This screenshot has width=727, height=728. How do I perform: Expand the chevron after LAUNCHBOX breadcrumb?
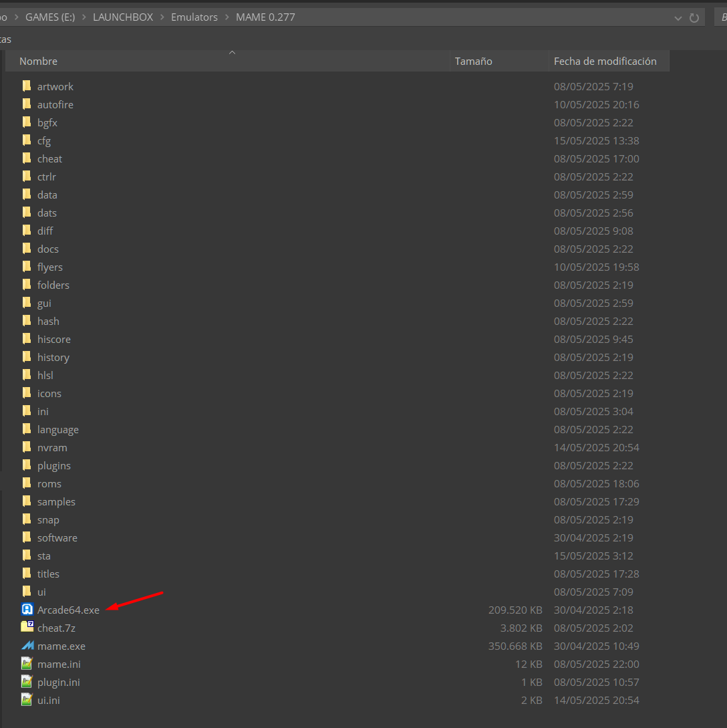[x=162, y=17]
